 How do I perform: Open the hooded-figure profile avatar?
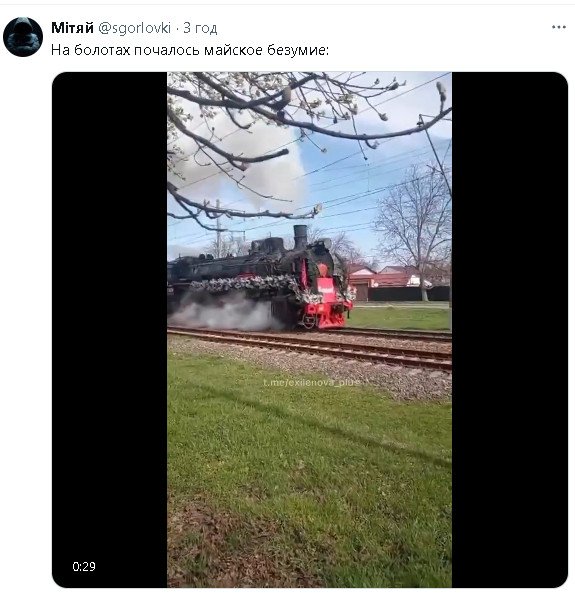click(23, 37)
